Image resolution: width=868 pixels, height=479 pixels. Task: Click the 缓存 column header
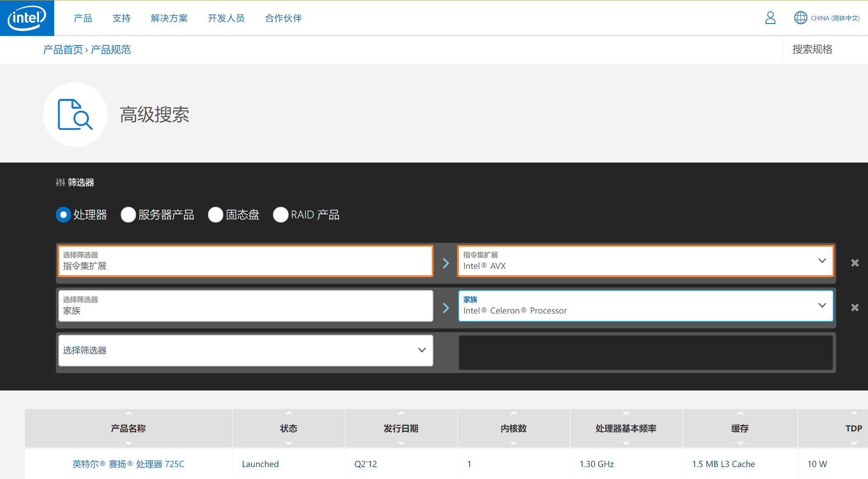point(740,428)
